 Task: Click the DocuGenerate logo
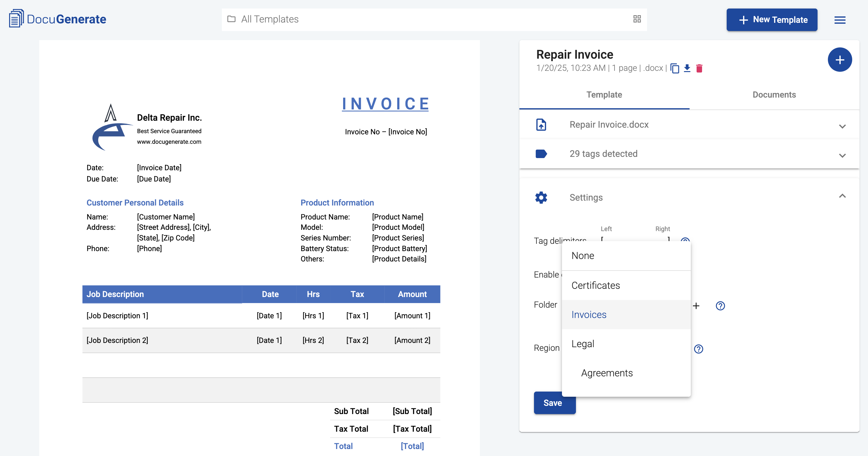point(57,19)
